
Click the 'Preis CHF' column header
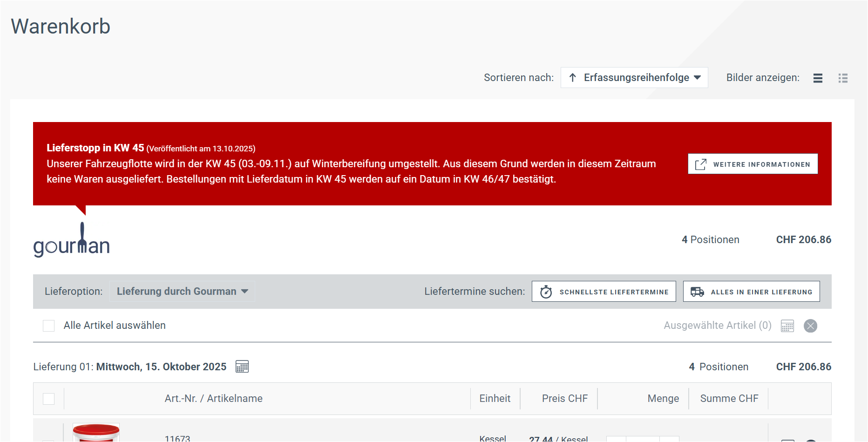tap(565, 399)
